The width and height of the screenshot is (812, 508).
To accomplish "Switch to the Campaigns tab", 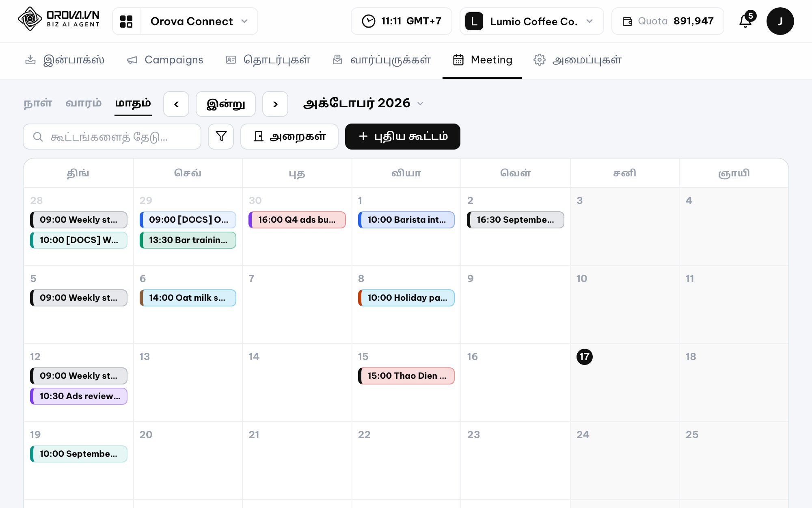I will pyautogui.click(x=165, y=60).
